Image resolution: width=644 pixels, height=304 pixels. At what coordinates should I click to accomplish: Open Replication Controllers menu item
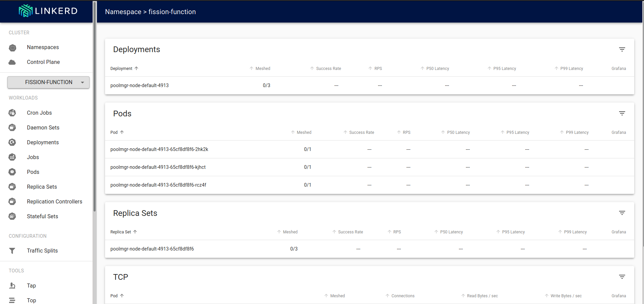[x=55, y=202]
